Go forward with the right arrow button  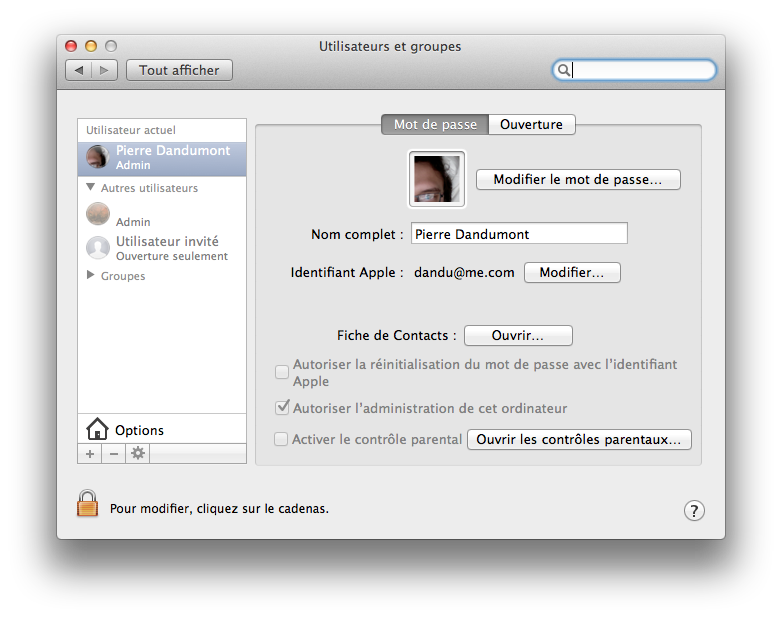tap(105, 70)
